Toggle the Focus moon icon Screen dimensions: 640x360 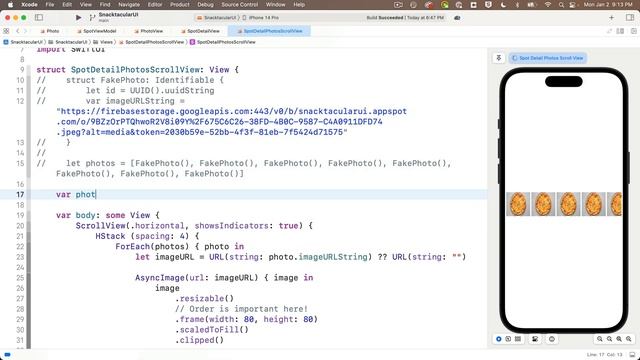tap(503, 4)
